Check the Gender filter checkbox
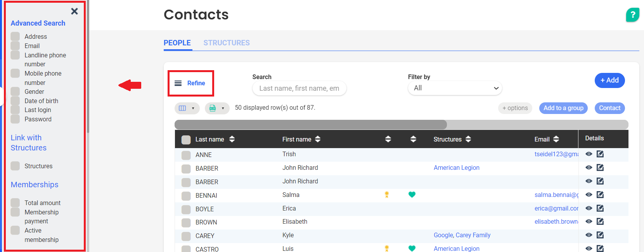Screen dimensions: 644x252 coord(15,91)
